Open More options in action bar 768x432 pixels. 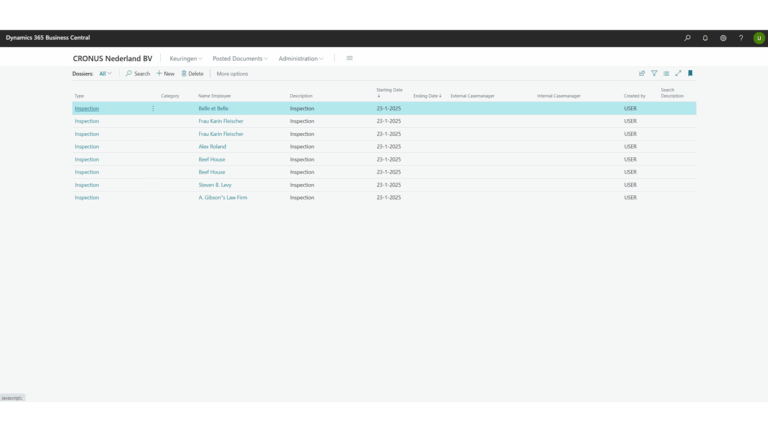[x=232, y=74]
